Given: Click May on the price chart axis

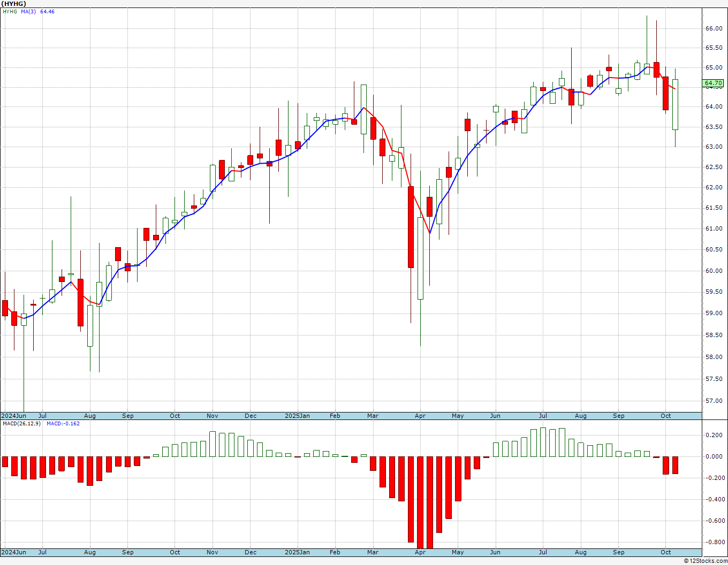Looking at the screenshot, I should tap(458, 416).
